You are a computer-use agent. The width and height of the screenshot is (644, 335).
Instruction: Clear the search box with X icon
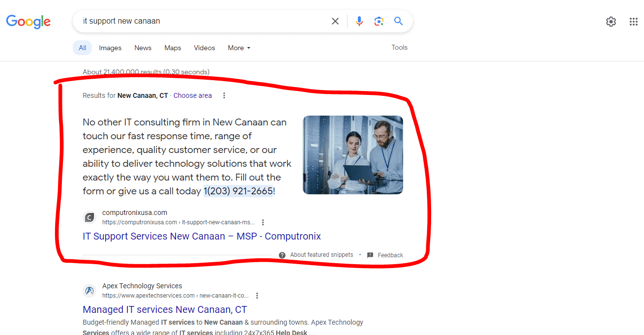click(x=335, y=21)
